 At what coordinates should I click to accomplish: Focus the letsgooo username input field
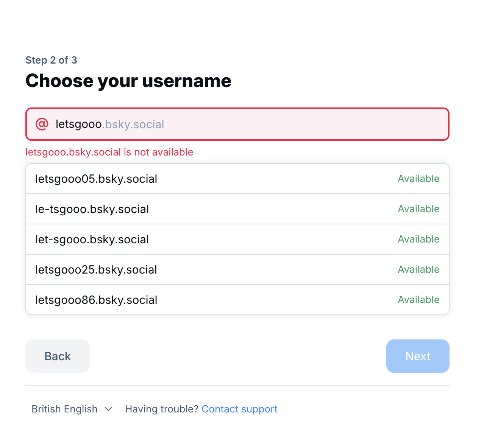[x=242, y=124]
